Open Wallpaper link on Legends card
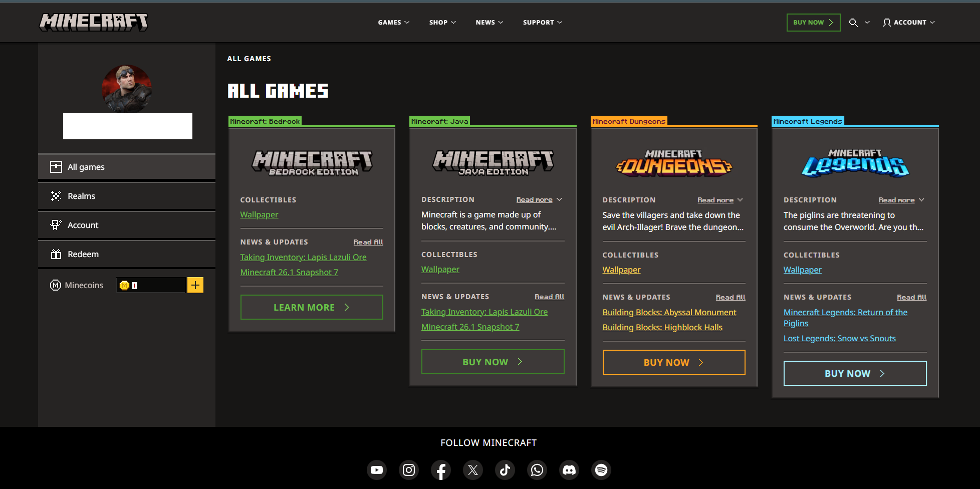 [x=803, y=270]
